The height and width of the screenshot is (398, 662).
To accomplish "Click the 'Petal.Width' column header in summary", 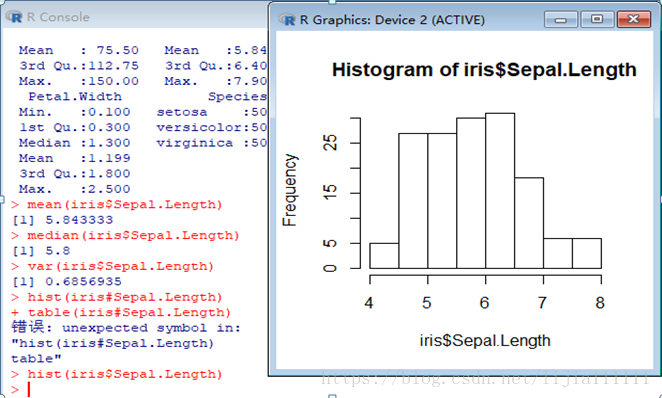I will point(75,97).
